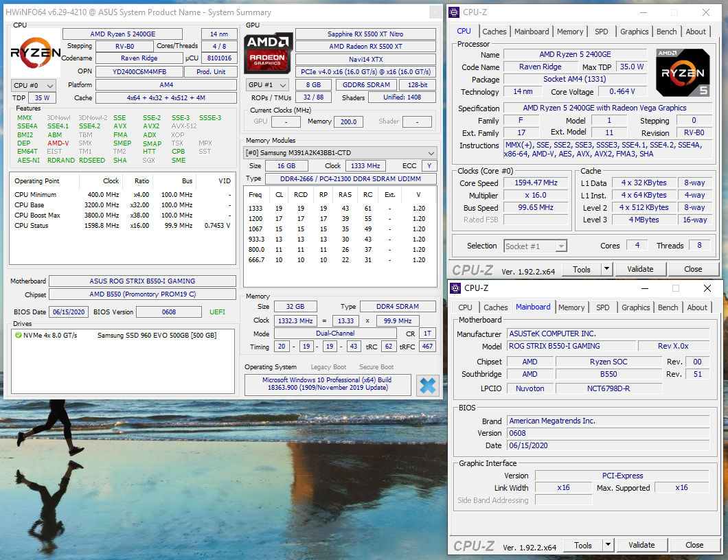Open the CPU #0 selector dropdown
This screenshot has height=560, width=728.
coord(34,85)
